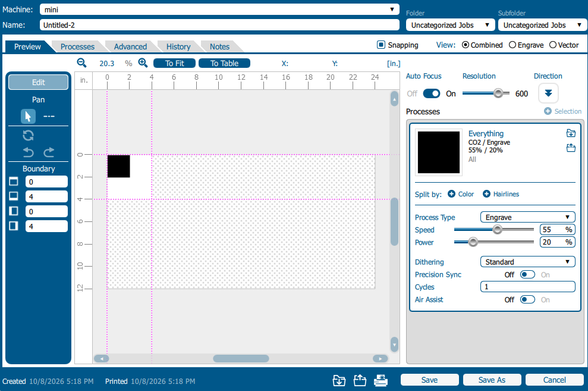This screenshot has width=588, height=391.
Task: Open the Machine dropdown
Action: (219, 10)
